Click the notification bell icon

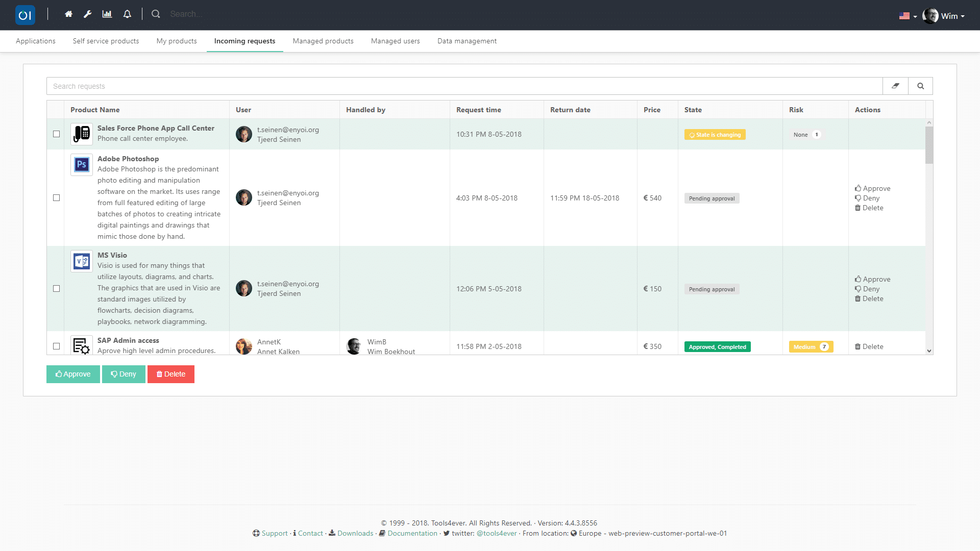pos(127,14)
